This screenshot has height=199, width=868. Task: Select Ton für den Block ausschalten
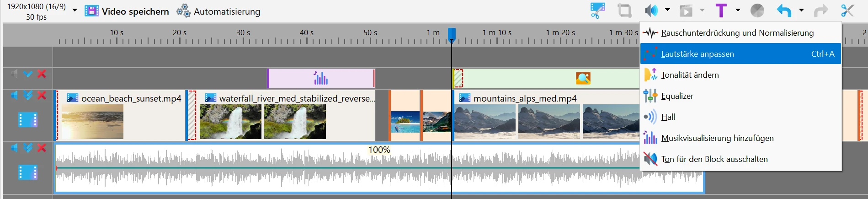click(x=740, y=159)
